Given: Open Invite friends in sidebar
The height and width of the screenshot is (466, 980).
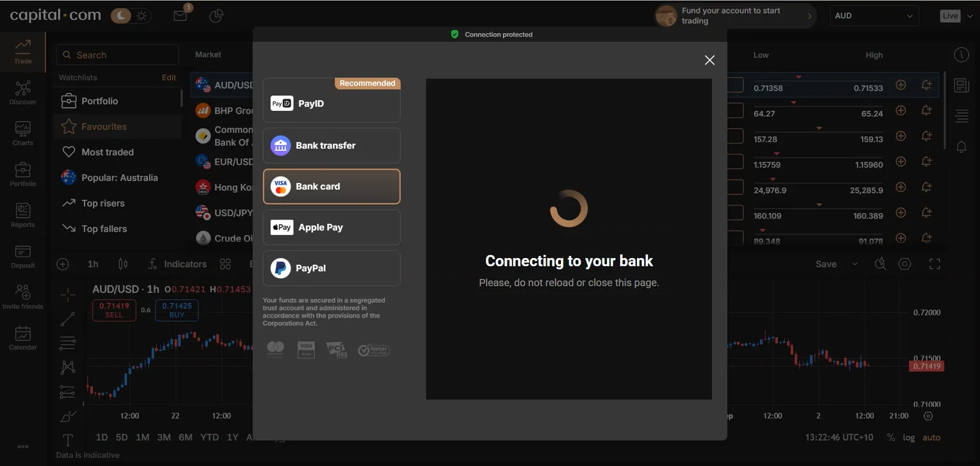Looking at the screenshot, I should pos(23,297).
